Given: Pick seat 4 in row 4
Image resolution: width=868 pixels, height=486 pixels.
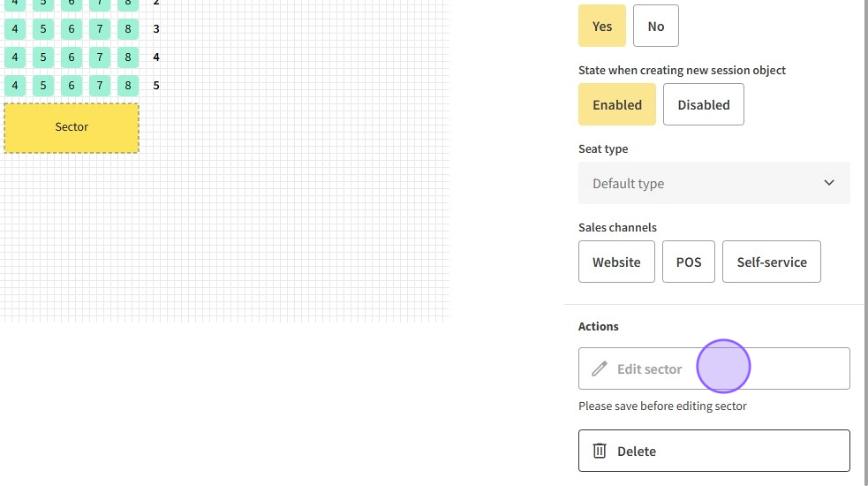Looking at the screenshot, I should [x=15, y=57].
